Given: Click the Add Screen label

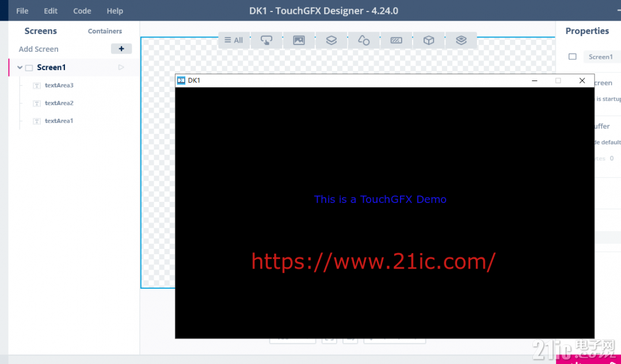Looking at the screenshot, I should 39,49.
